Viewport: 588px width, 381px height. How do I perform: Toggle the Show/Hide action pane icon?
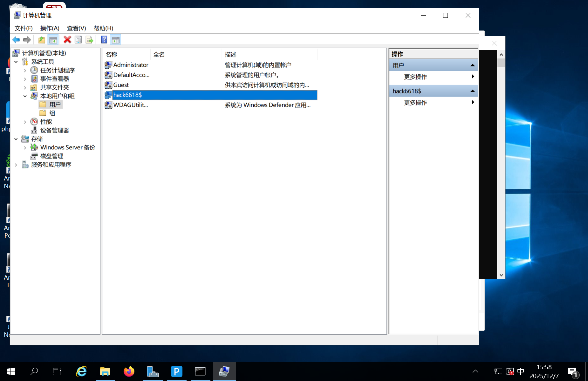coord(116,40)
